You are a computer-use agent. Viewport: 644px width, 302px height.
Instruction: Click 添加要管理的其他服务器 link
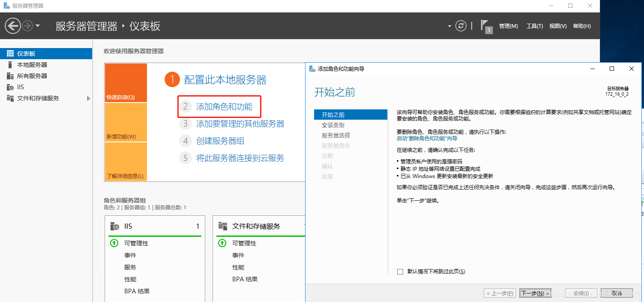[240, 124]
